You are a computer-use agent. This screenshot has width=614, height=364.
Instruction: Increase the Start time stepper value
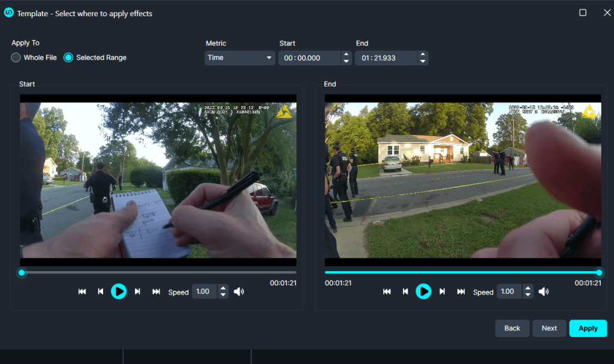346,55
